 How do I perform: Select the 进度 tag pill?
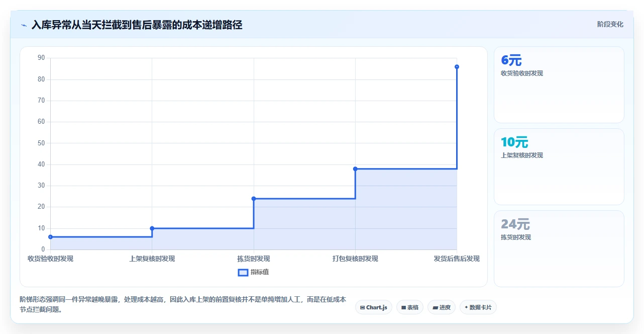click(442, 307)
